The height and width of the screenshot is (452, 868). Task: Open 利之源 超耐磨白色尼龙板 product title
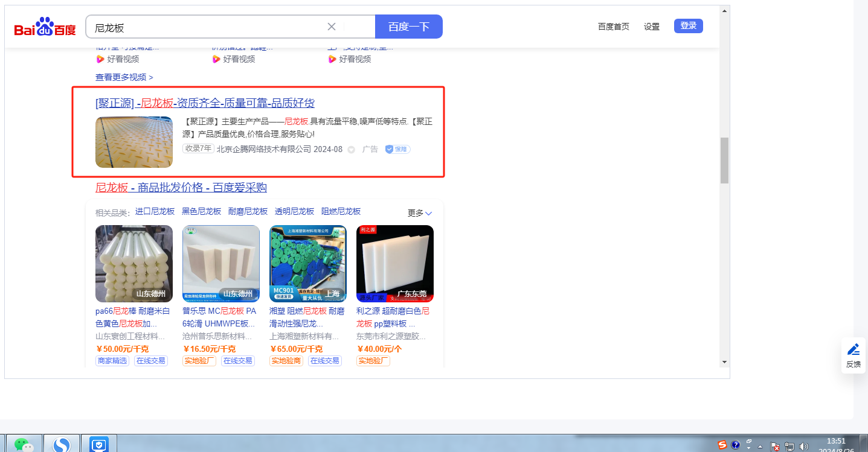coord(393,317)
